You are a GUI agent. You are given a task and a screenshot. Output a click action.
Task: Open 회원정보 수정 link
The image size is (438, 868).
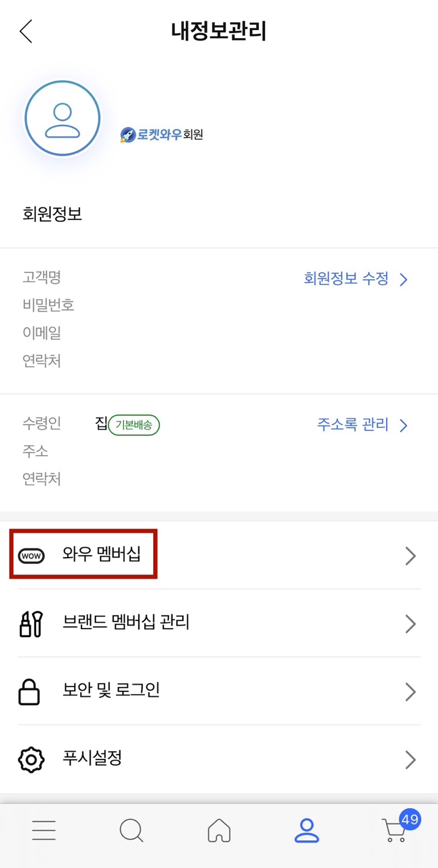pos(344,279)
